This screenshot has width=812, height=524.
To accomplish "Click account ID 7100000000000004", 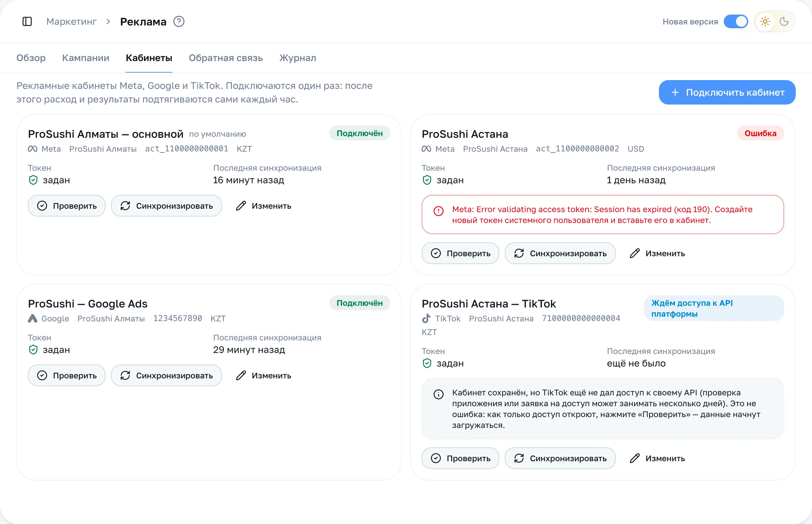I will click(x=581, y=319).
